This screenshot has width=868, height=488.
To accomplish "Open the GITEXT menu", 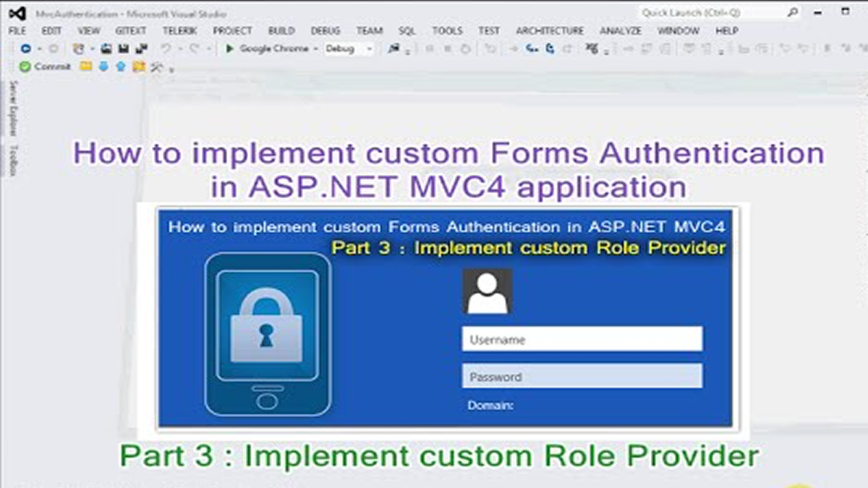I will pyautogui.click(x=131, y=31).
